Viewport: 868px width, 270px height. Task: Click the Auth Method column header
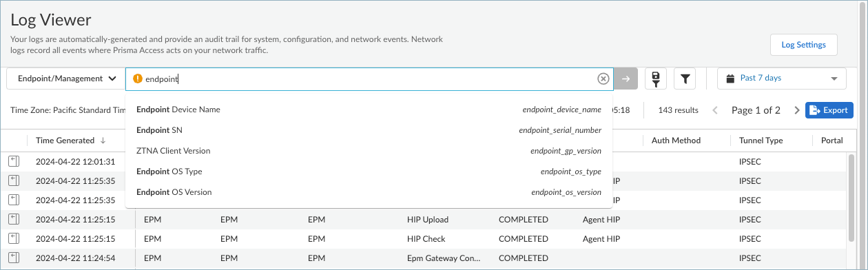point(676,141)
